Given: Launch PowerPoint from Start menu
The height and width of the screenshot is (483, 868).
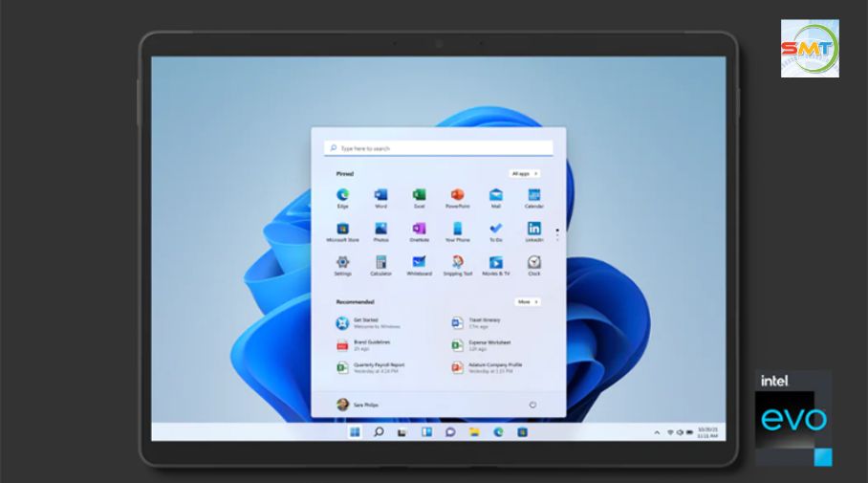Looking at the screenshot, I should (457, 198).
